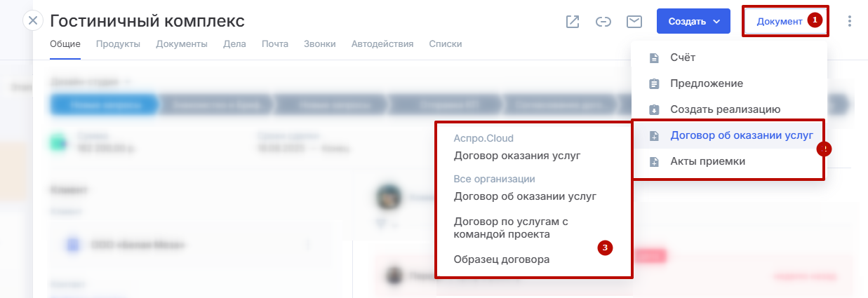The image size is (868, 298).
Task: Open the Автодействия tab
Action: pyautogui.click(x=382, y=44)
